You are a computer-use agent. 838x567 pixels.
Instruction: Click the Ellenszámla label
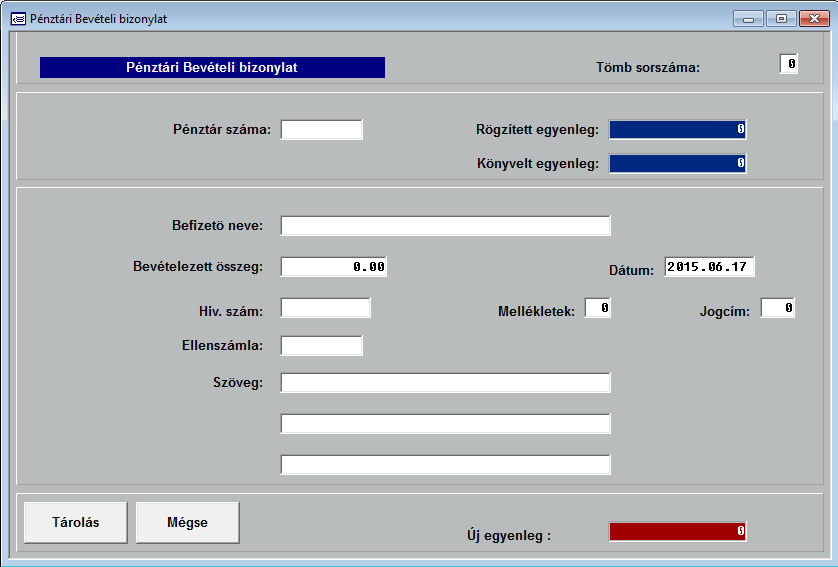[222, 345]
